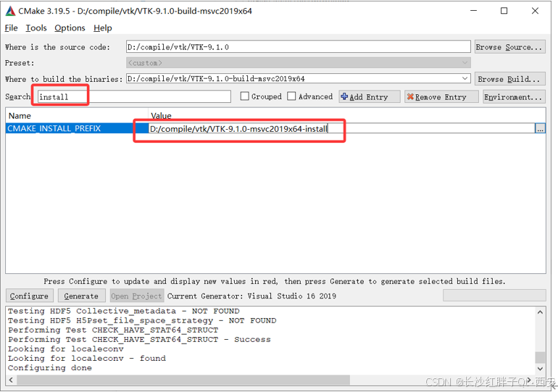Click the Open Project button
558x392 pixels.
point(137,296)
